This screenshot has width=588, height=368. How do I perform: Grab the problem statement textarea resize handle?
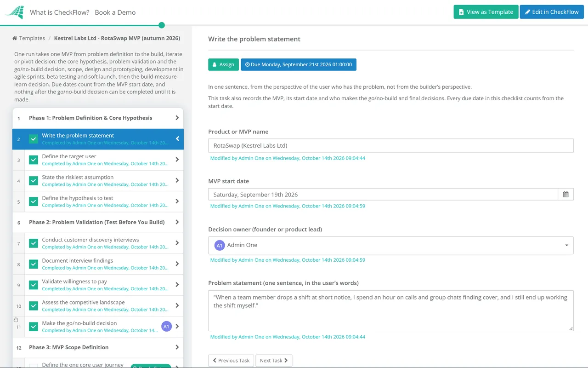pyautogui.click(x=571, y=328)
